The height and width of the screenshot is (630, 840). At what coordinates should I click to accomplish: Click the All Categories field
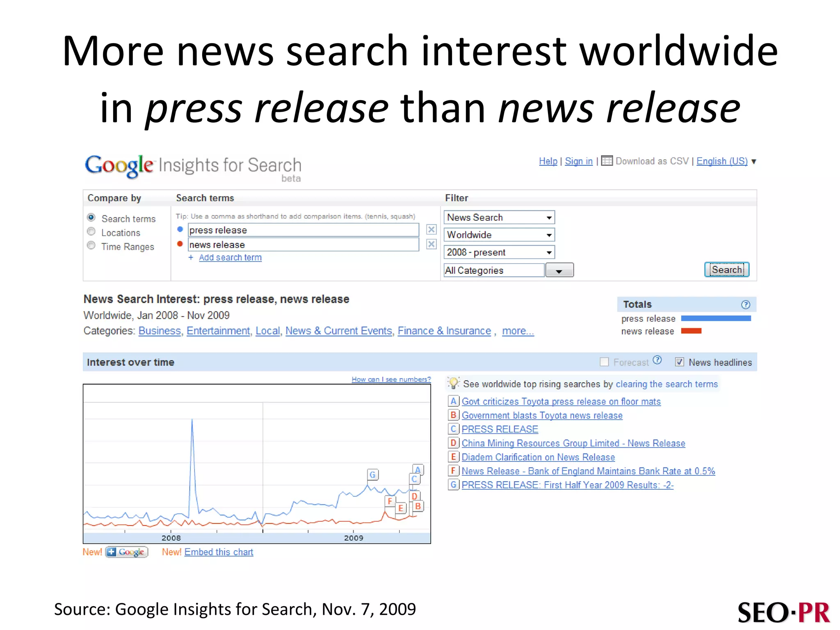[494, 270]
